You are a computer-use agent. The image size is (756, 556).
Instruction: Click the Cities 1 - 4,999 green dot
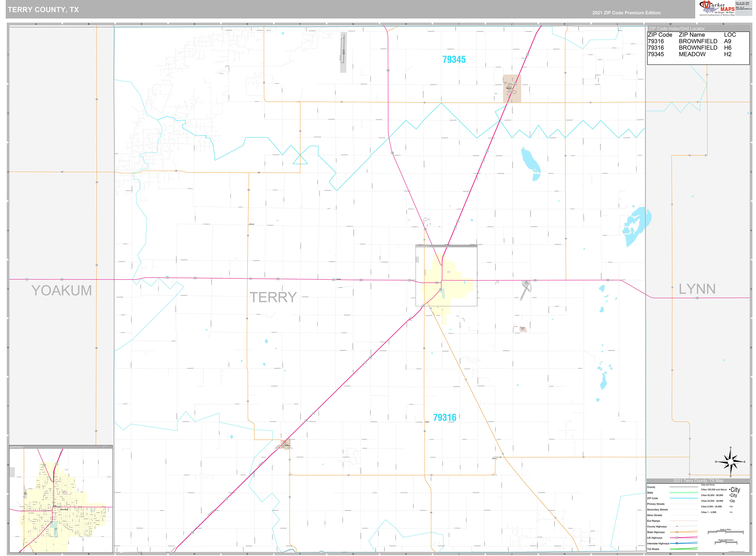730,513
